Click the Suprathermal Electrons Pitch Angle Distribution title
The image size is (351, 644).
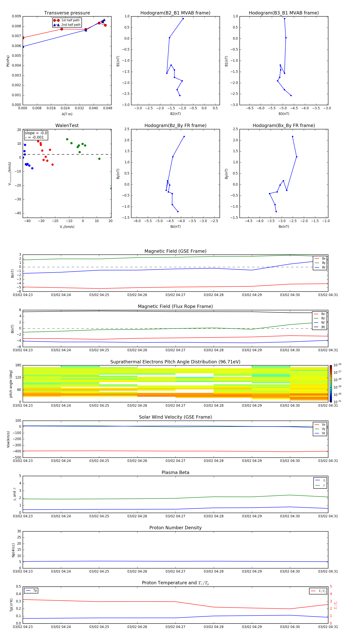click(175, 362)
